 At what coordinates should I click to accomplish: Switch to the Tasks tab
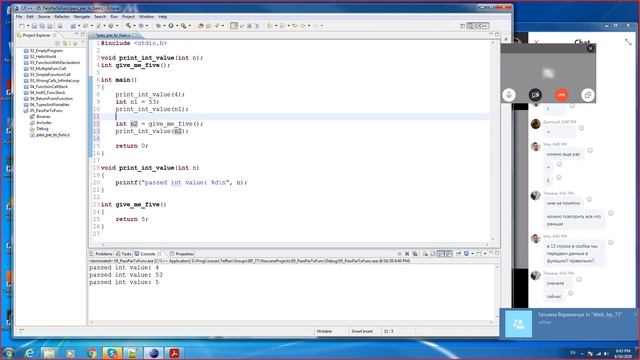pyautogui.click(x=124, y=254)
